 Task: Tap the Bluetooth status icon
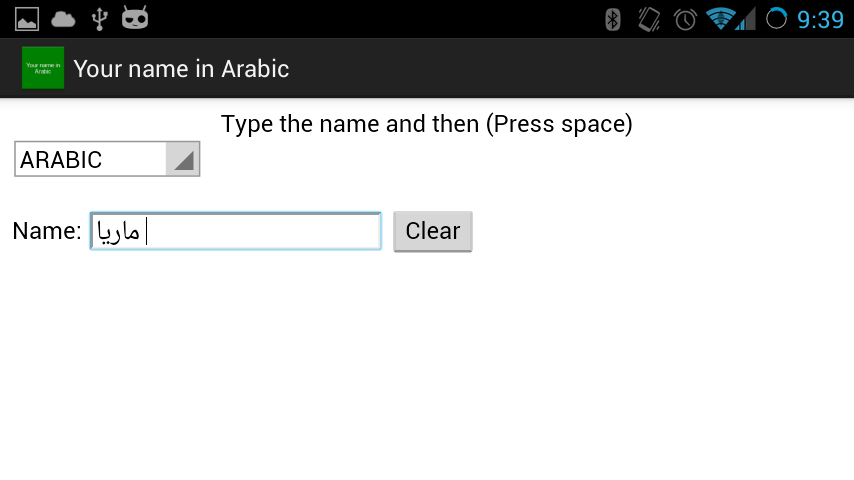pyautogui.click(x=614, y=19)
